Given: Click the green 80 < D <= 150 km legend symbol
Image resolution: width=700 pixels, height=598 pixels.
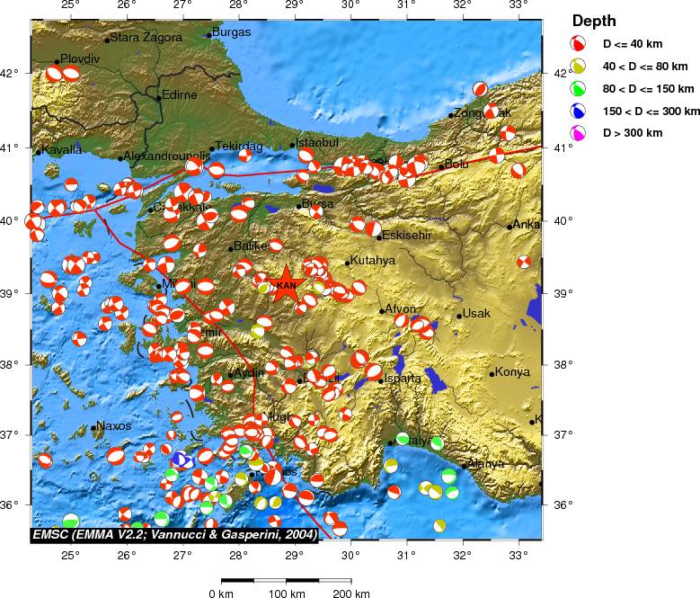Looking at the screenshot, I should click(x=578, y=88).
